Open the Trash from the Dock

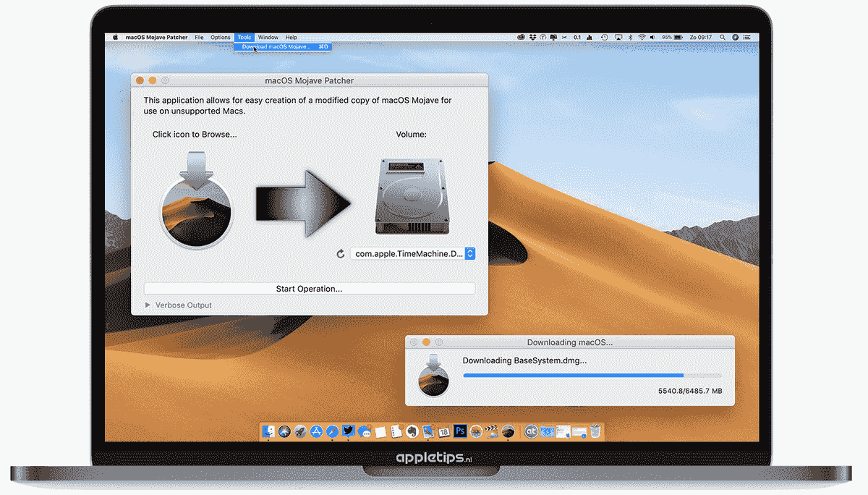coord(595,431)
